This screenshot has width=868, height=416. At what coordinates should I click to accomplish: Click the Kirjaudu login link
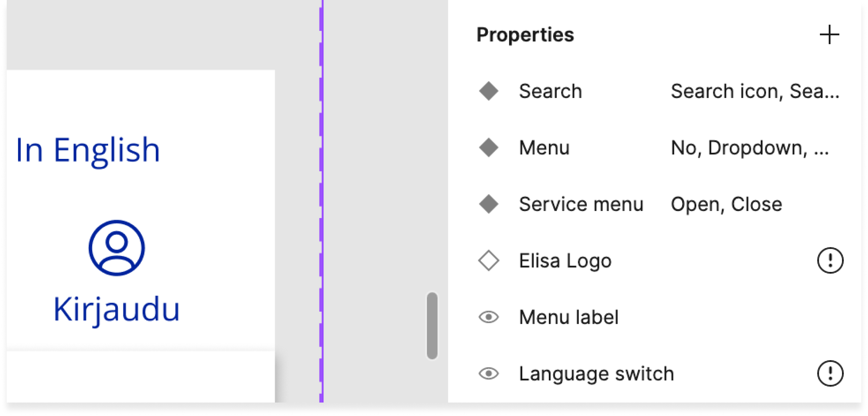tap(116, 309)
